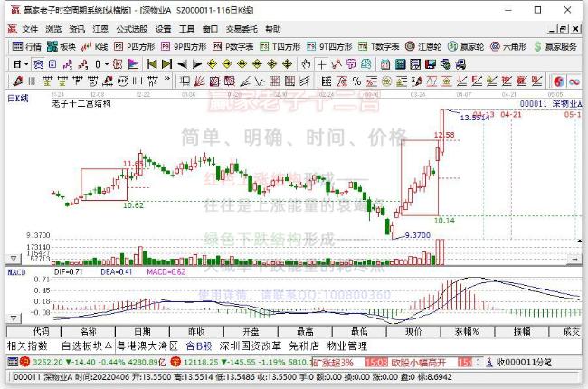Viewport: 588px width, 389px height.
Task: Click the last yellow diamond four-arrow icon
Action: coord(288,64)
